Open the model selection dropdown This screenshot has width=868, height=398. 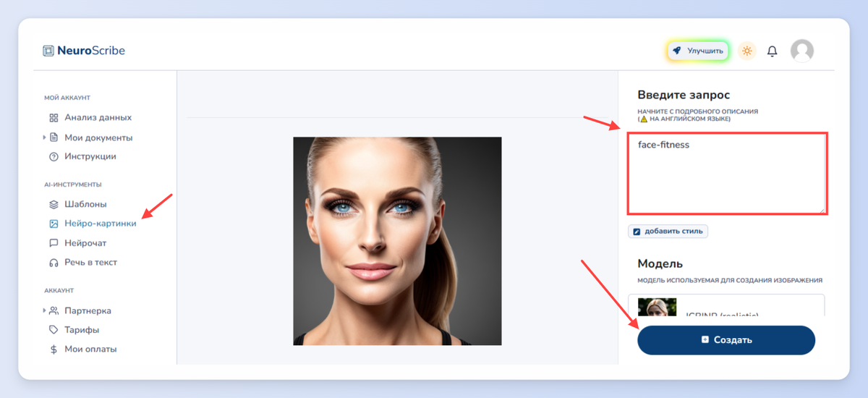tap(726, 305)
